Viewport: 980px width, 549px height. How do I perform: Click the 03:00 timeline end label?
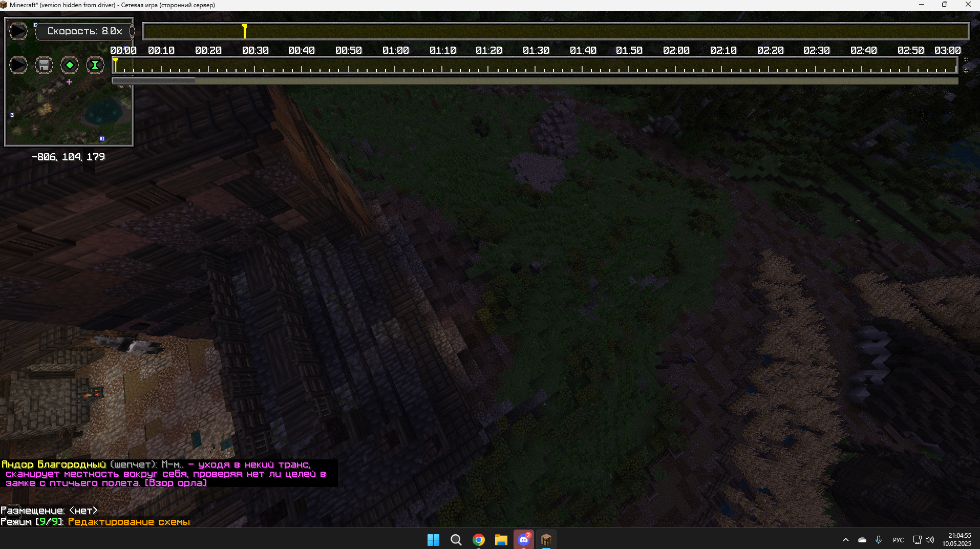948,50
